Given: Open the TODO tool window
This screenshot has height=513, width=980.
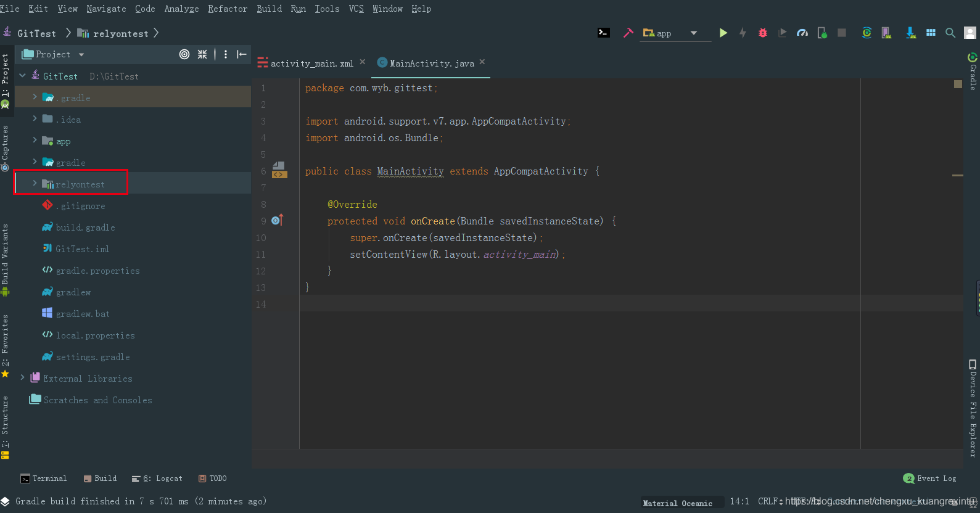Looking at the screenshot, I should (212, 478).
